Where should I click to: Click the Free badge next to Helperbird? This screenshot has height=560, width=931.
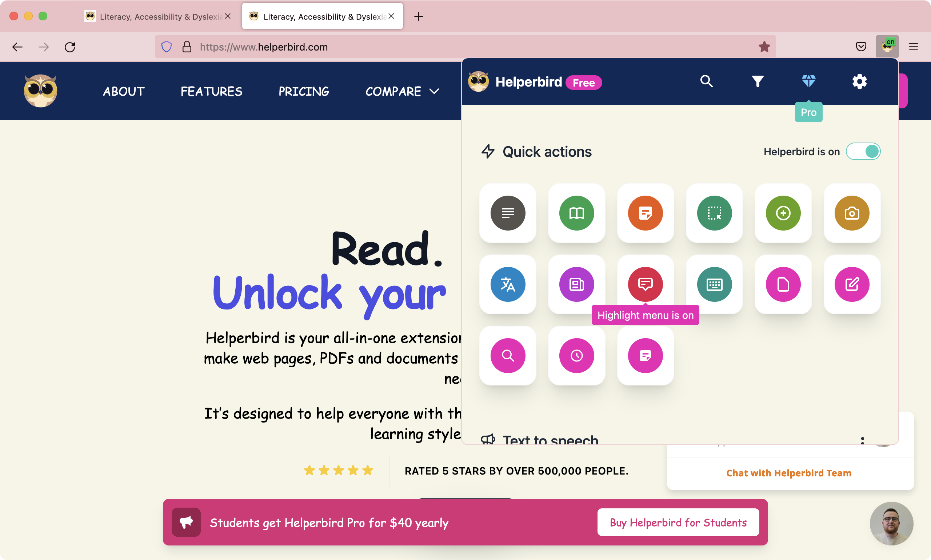[x=583, y=83]
